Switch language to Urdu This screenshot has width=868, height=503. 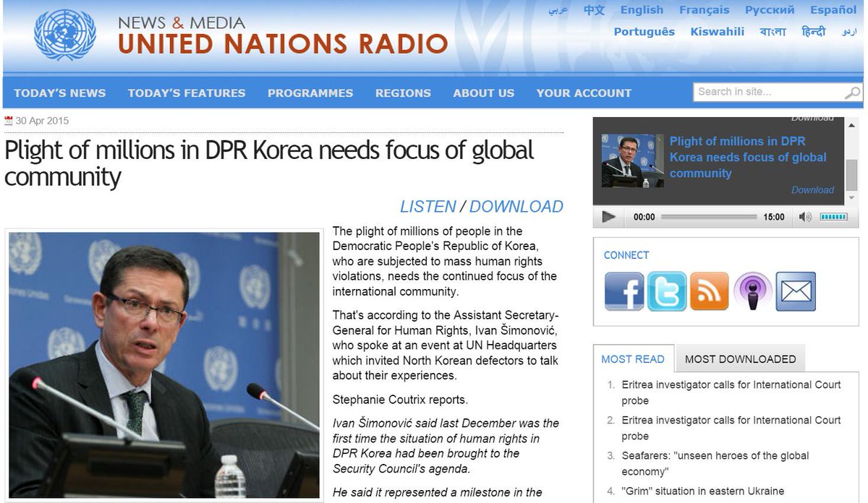click(849, 32)
